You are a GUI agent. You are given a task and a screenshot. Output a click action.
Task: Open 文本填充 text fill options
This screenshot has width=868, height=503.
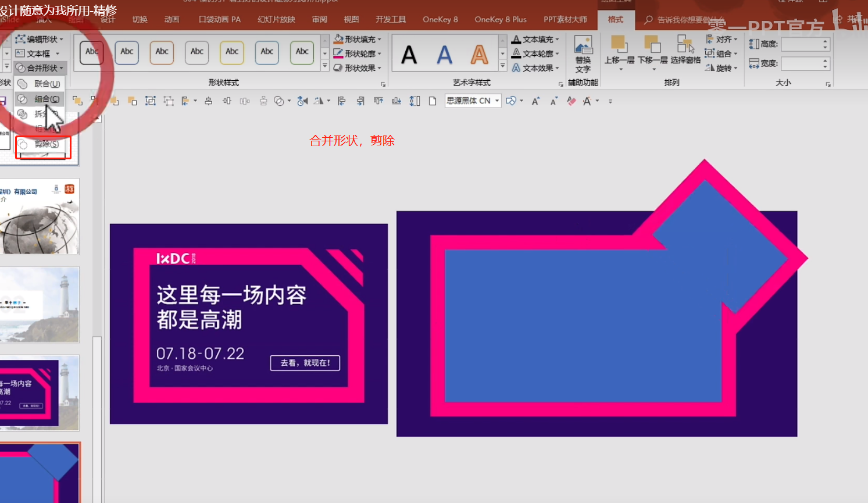tap(535, 39)
